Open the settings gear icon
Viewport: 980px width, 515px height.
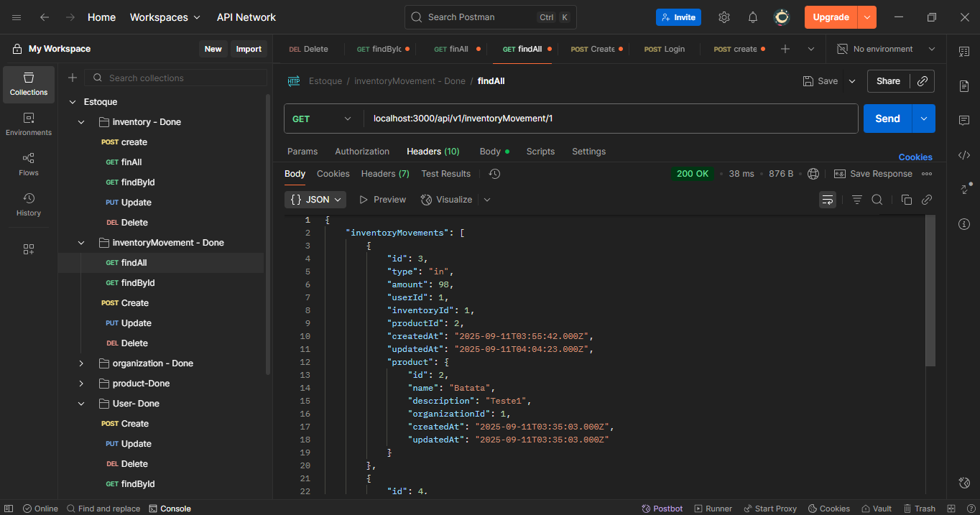pyautogui.click(x=724, y=17)
